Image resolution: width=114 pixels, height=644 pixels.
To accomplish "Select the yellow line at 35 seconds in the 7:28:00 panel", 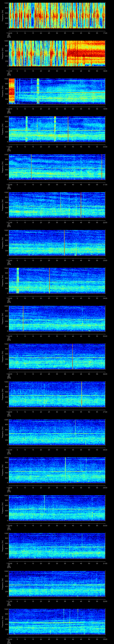I will [x=65, y=470].
